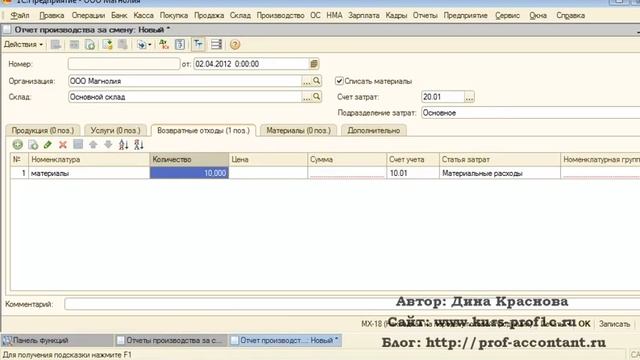Select the Возвратные отходы (1 поз.) tab
The image size is (640, 360).
pos(203,131)
